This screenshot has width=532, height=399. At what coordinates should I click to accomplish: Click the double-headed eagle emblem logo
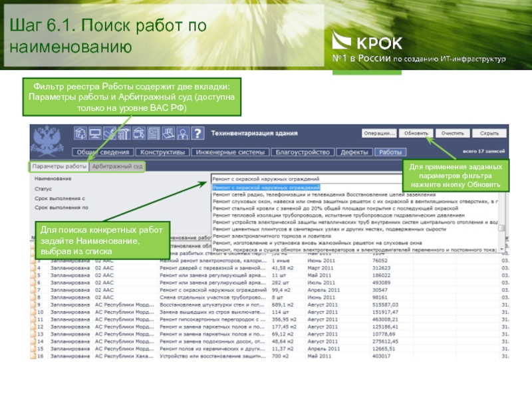click(x=47, y=141)
